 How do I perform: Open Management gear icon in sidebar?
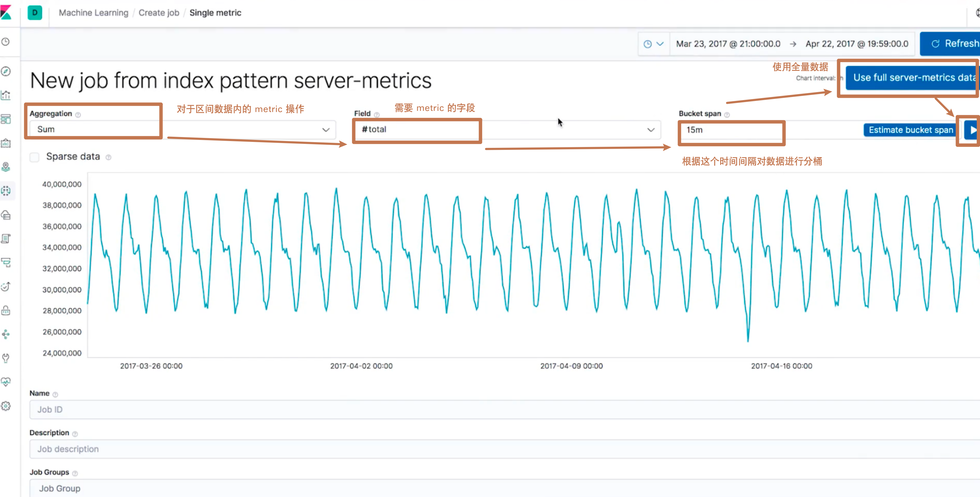coord(6,406)
